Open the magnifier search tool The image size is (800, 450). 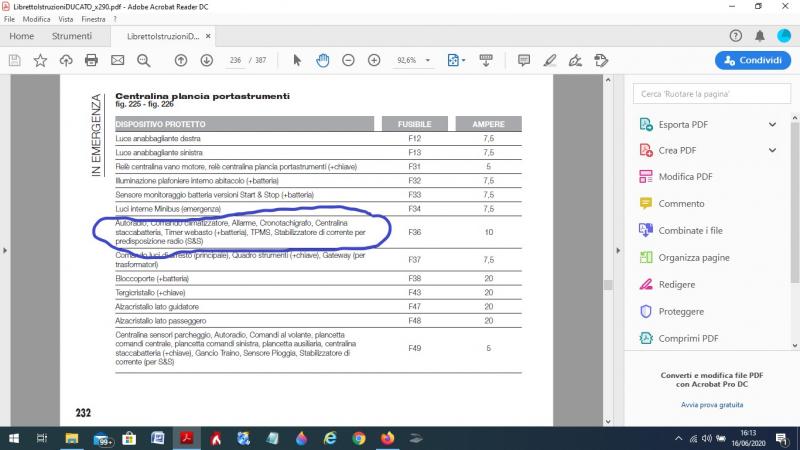pos(143,60)
